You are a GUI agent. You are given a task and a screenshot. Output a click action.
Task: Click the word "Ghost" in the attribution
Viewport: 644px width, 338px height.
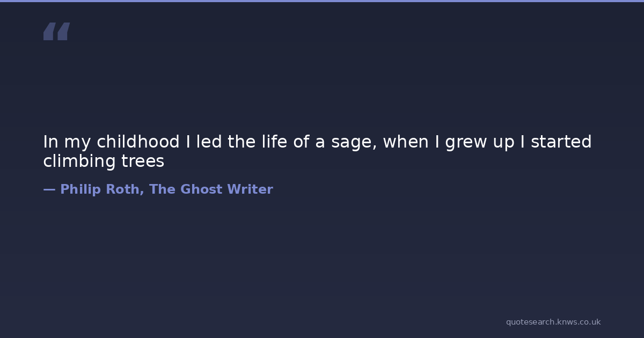tap(202, 189)
